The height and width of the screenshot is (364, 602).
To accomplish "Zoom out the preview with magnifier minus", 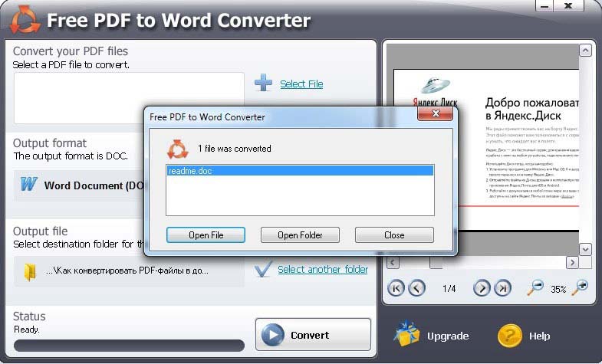I will click(535, 287).
